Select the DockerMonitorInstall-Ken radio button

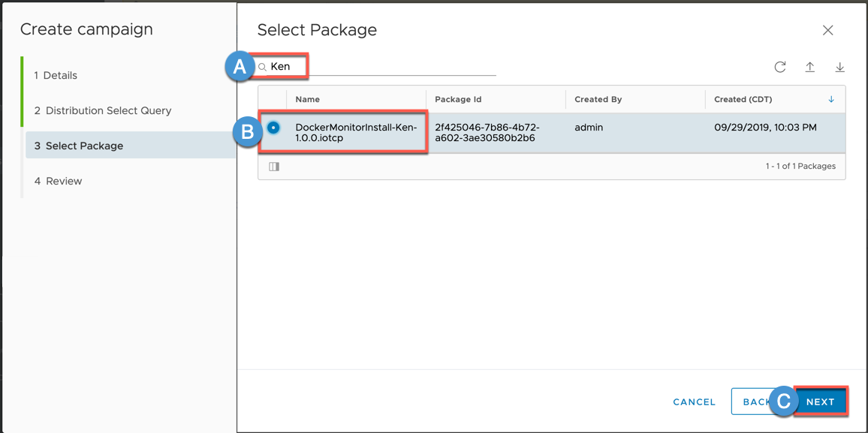point(273,128)
